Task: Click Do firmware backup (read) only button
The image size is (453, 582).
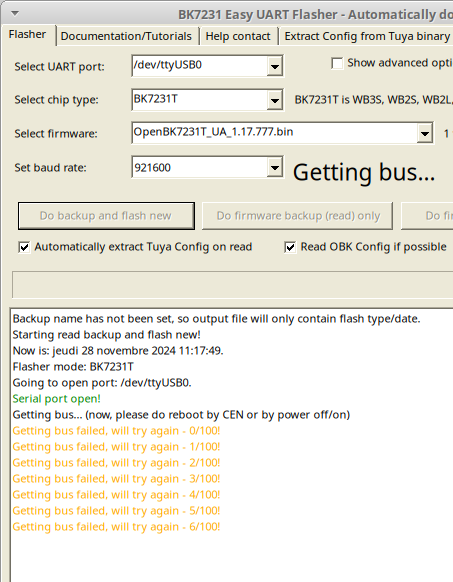Action: click(297, 216)
